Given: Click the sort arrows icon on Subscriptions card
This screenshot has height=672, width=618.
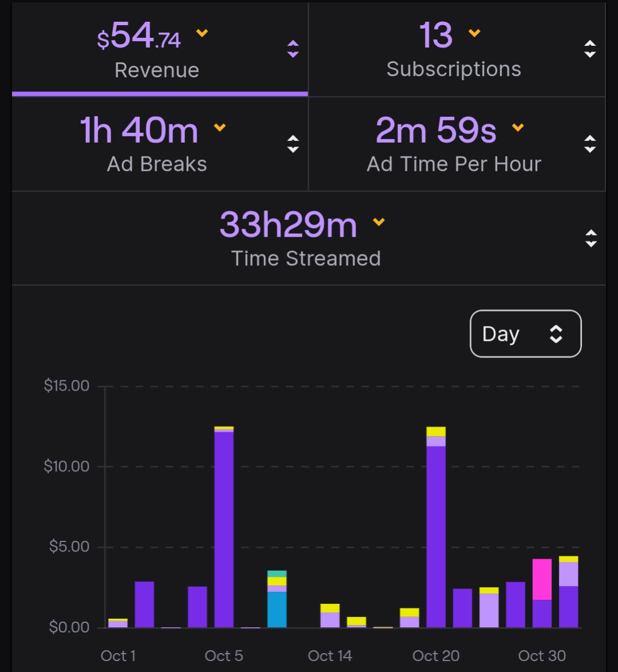Looking at the screenshot, I should pos(590,50).
